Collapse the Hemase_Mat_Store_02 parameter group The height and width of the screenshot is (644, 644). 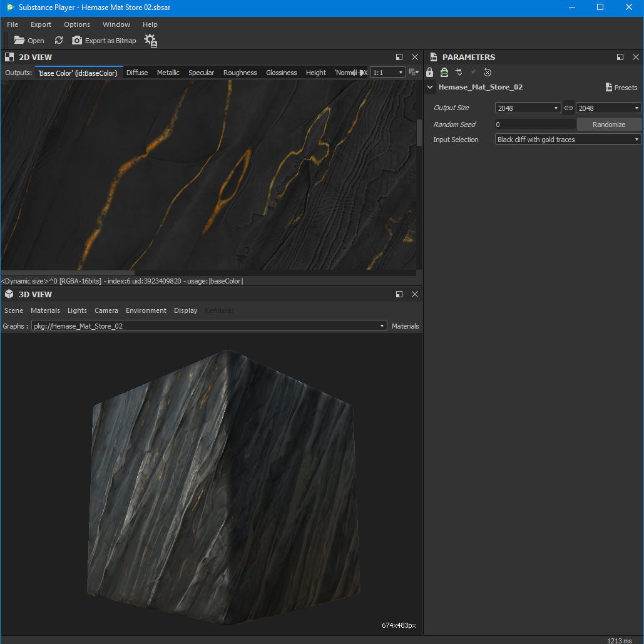pyautogui.click(x=430, y=87)
